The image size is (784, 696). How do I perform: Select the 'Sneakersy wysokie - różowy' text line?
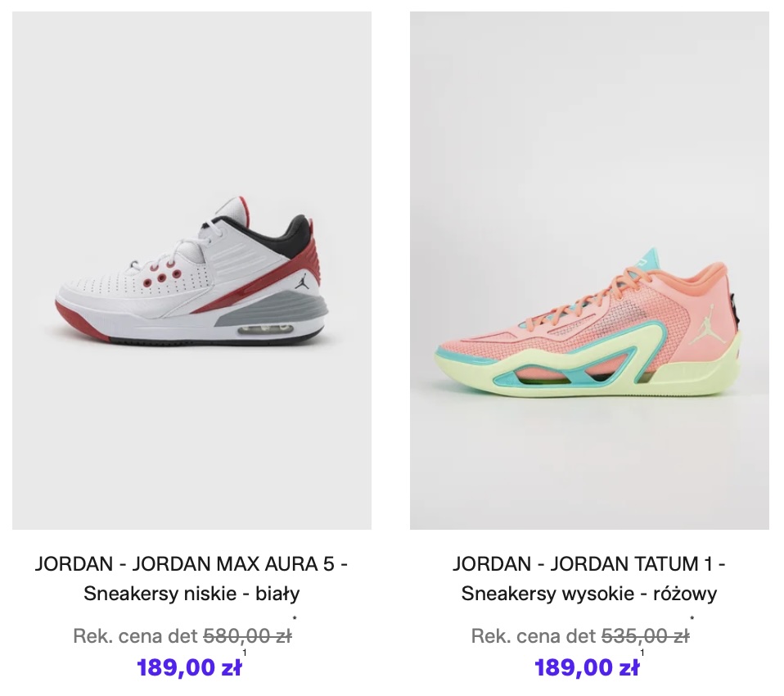coord(589,594)
